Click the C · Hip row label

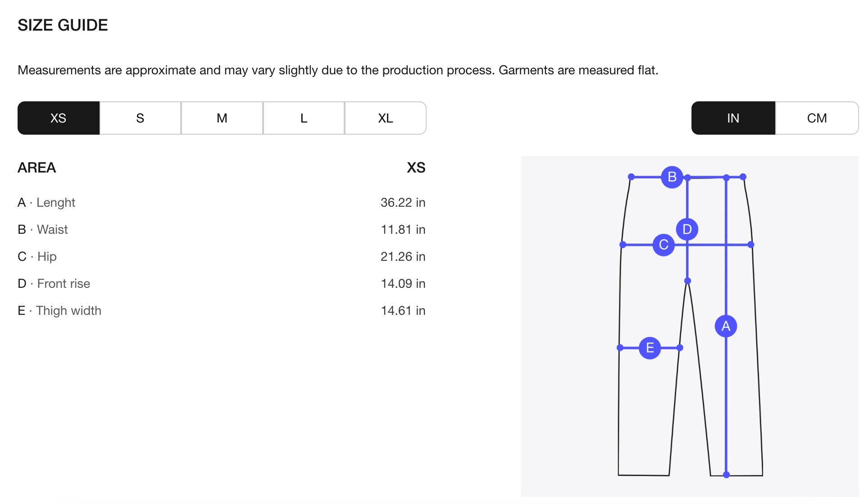coord(37,257)
